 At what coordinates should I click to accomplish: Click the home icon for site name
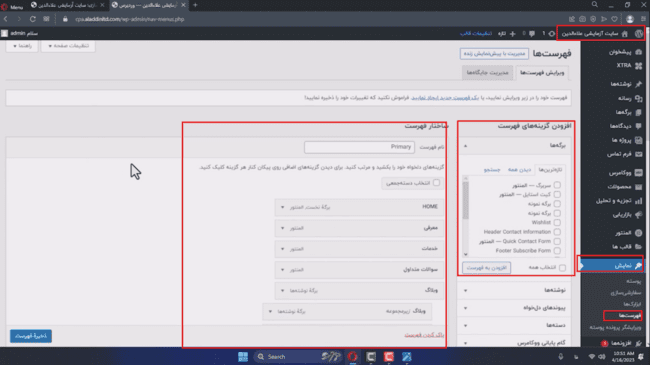pyautogui.click(x=625, y=34)
